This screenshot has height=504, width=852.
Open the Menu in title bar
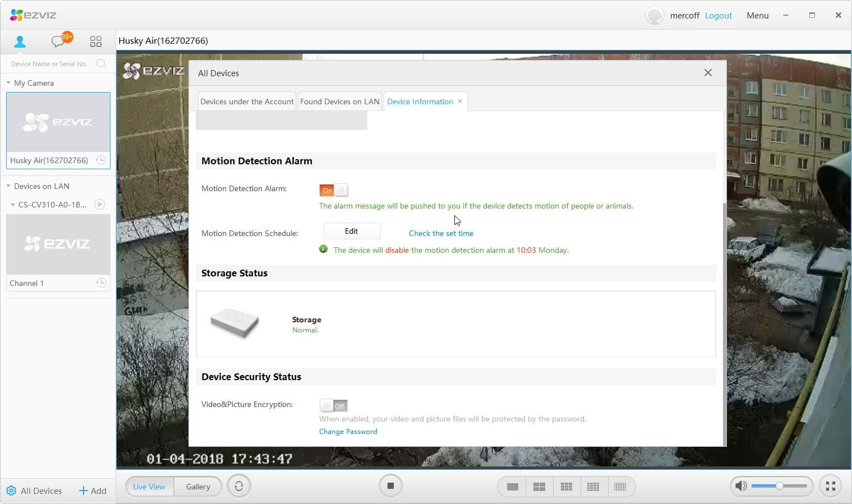(757, 16)
